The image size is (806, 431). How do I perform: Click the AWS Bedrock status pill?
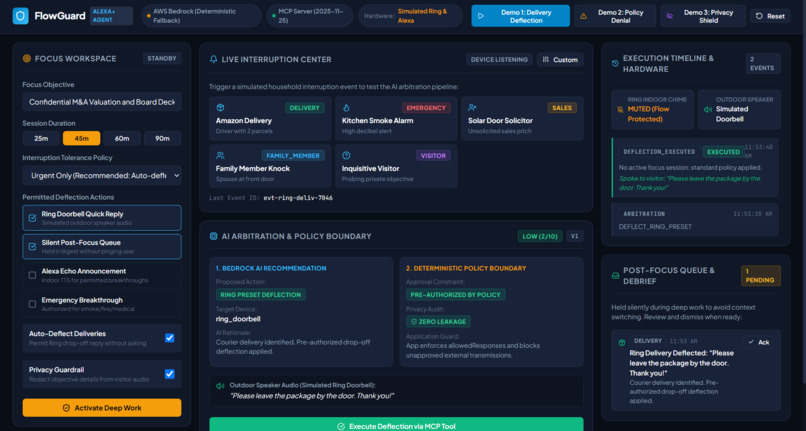click(x=201, y=16)
